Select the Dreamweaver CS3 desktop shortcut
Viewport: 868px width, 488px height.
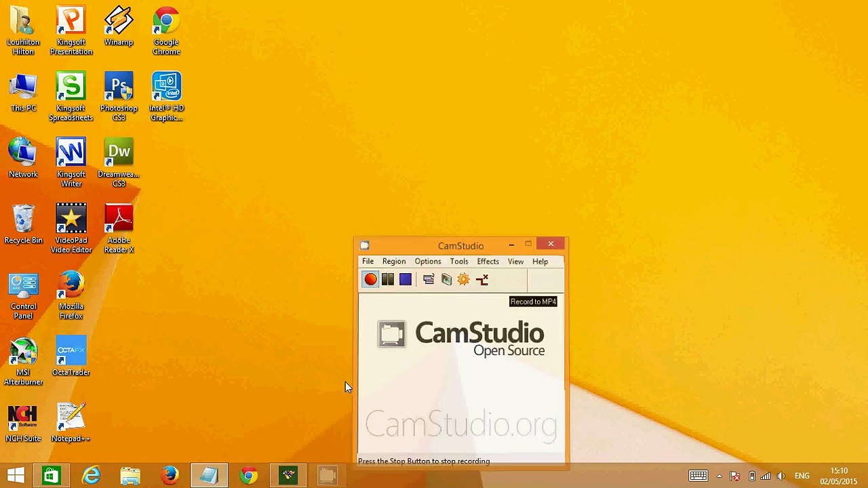point(119,163)
